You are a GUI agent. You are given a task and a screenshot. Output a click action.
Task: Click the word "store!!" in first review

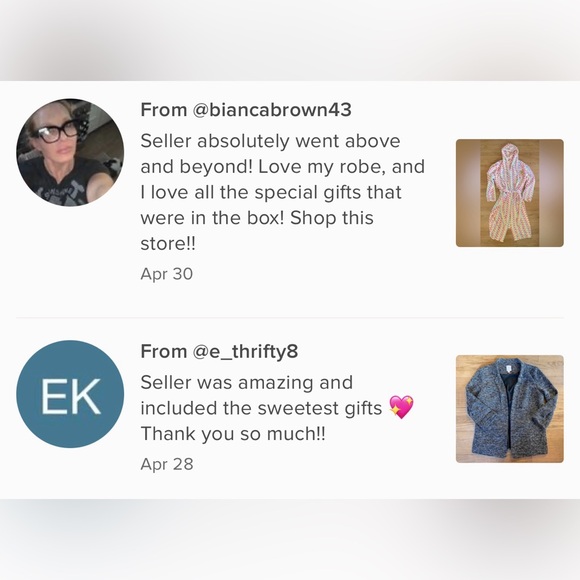(x=168, y=243)
